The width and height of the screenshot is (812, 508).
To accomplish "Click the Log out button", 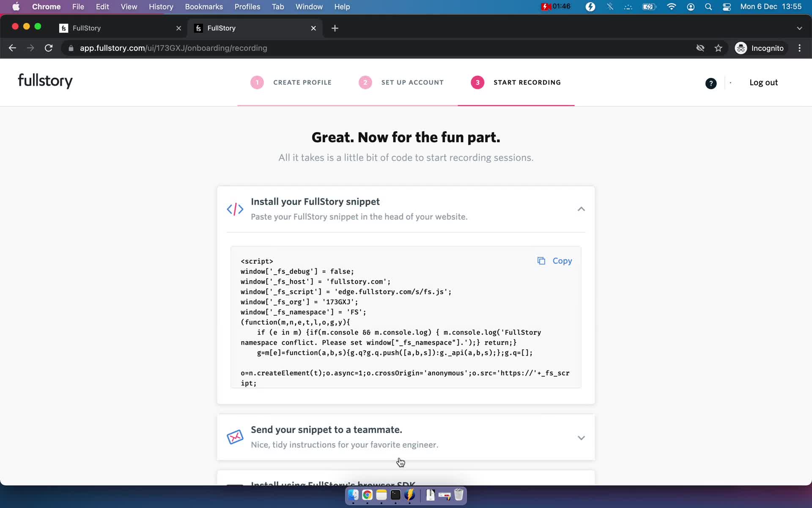I will coord(763,83).
